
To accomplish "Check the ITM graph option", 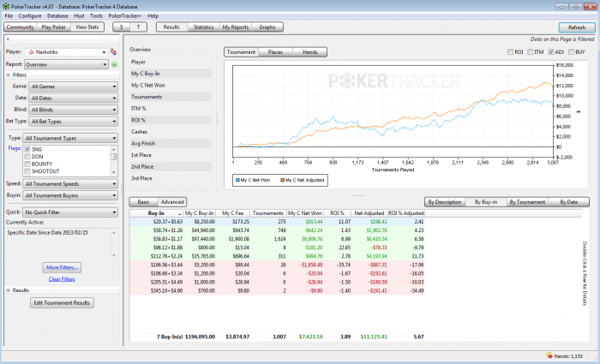I will click(x=530, y=52).
